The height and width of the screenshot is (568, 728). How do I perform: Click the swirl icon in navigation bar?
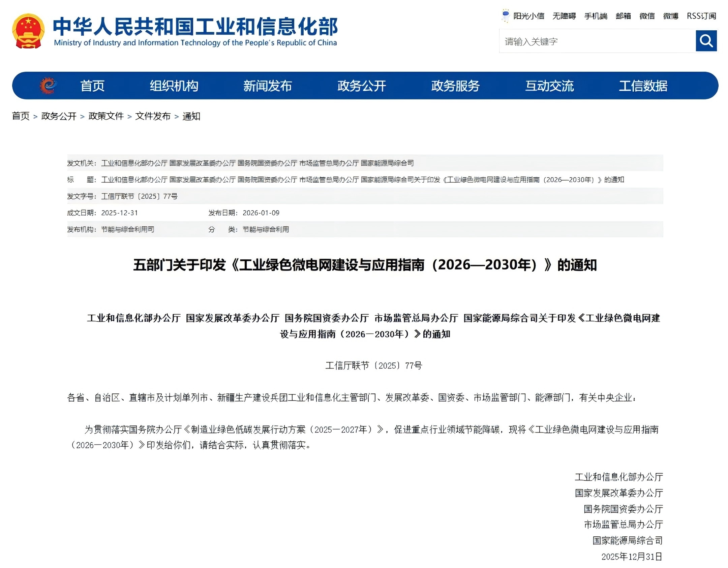48,86
